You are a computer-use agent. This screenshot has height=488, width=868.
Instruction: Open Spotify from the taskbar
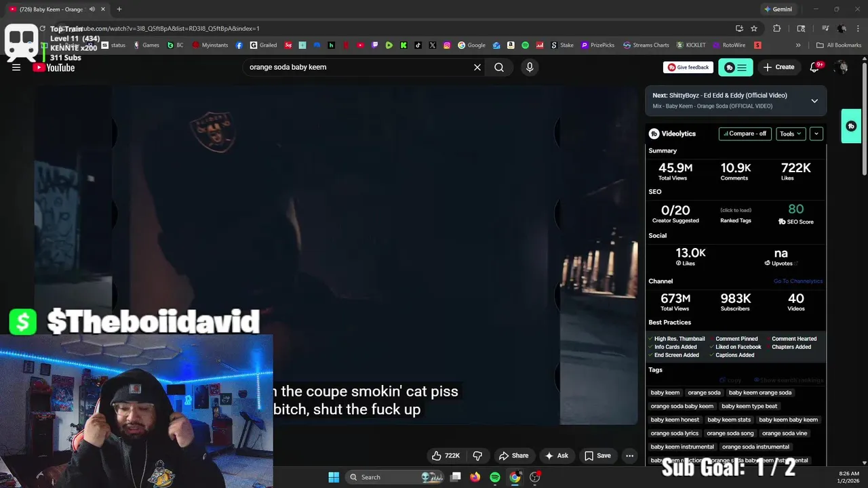tap(495, 477)
